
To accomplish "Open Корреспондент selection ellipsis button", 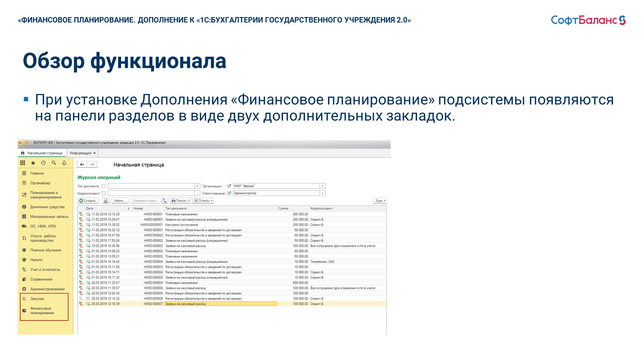I will (197, 193).
